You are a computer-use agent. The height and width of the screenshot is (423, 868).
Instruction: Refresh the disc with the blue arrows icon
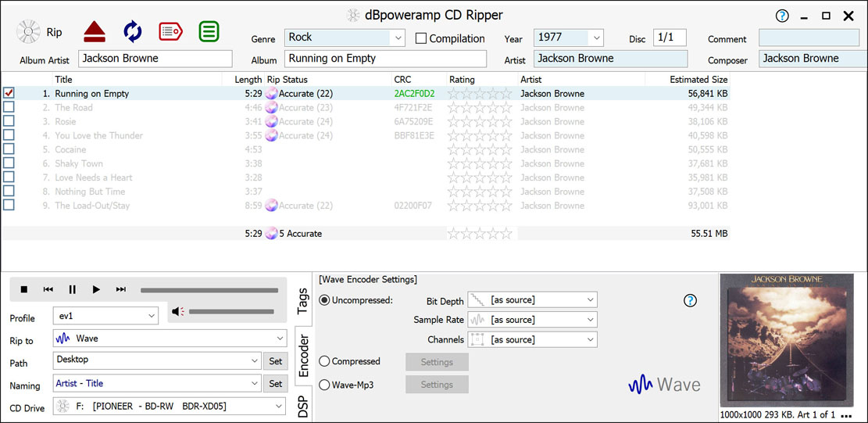point(133,31)
